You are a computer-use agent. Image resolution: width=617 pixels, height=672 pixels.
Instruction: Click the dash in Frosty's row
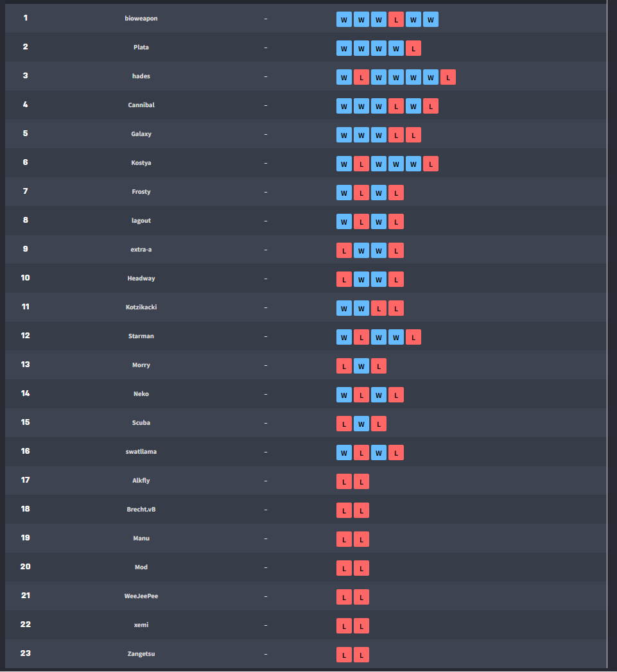[x=266, y=192]
